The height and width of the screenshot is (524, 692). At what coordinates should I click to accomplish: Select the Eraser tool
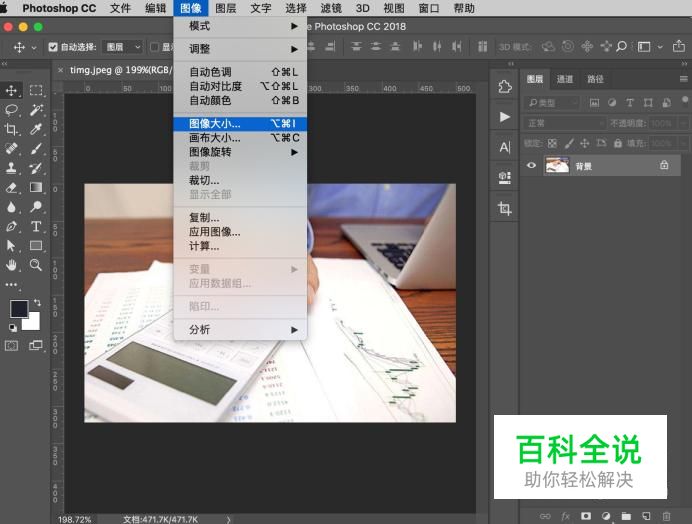point(12,187)
